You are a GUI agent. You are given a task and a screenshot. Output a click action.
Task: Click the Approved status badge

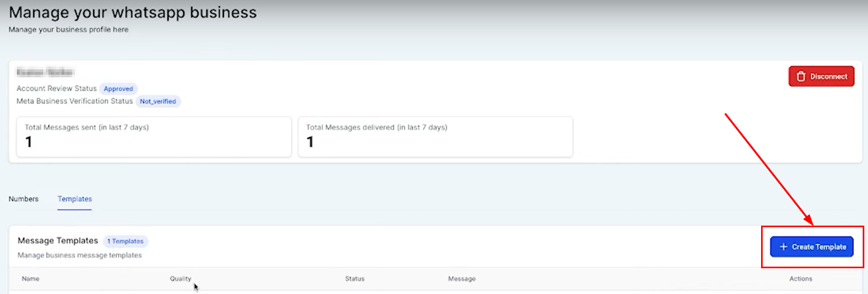pyautogui.click(x=119, y=89)
